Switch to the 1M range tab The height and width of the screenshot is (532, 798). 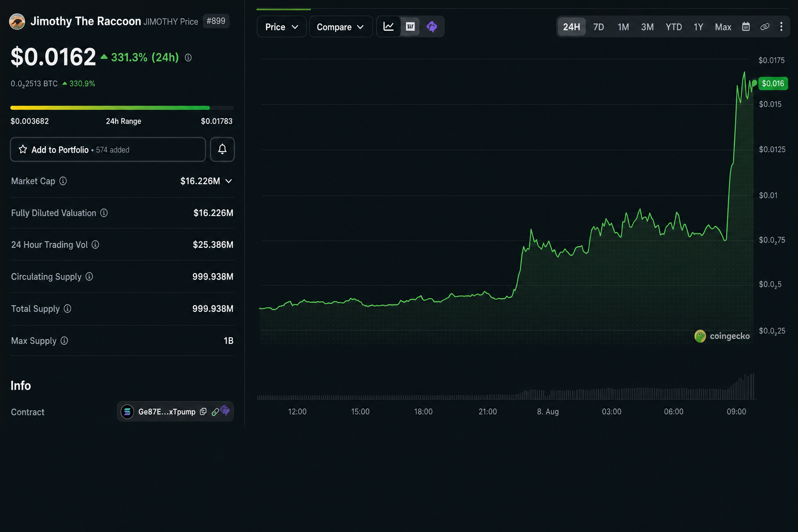click(623, 26)
